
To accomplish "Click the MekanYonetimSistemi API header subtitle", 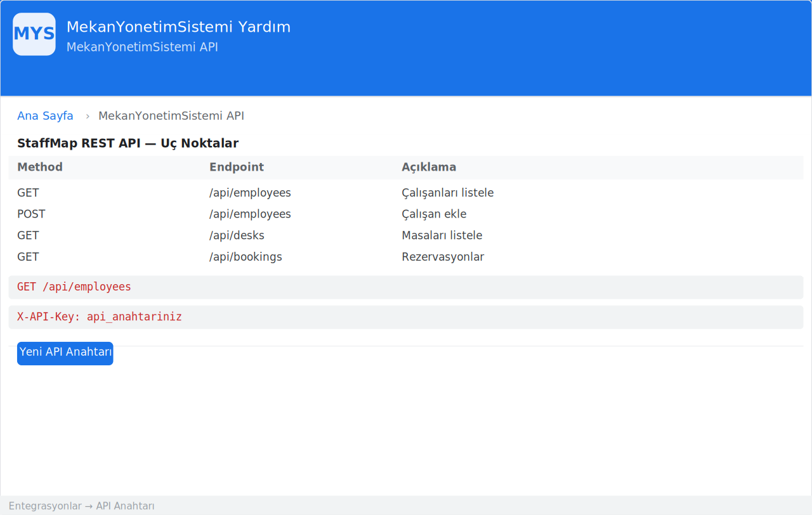I will click(x=142, y=47).
